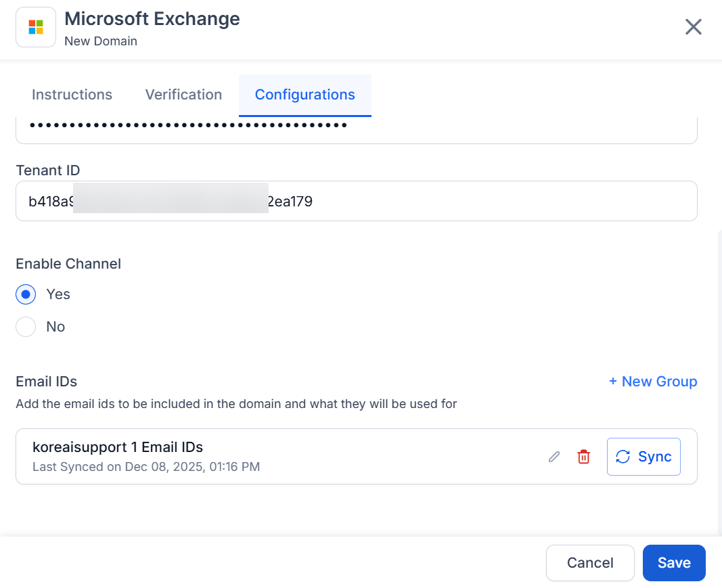Click the Tenant ID label
The image size is (722, 588).
pyautogui.click(x=48, y=170)
